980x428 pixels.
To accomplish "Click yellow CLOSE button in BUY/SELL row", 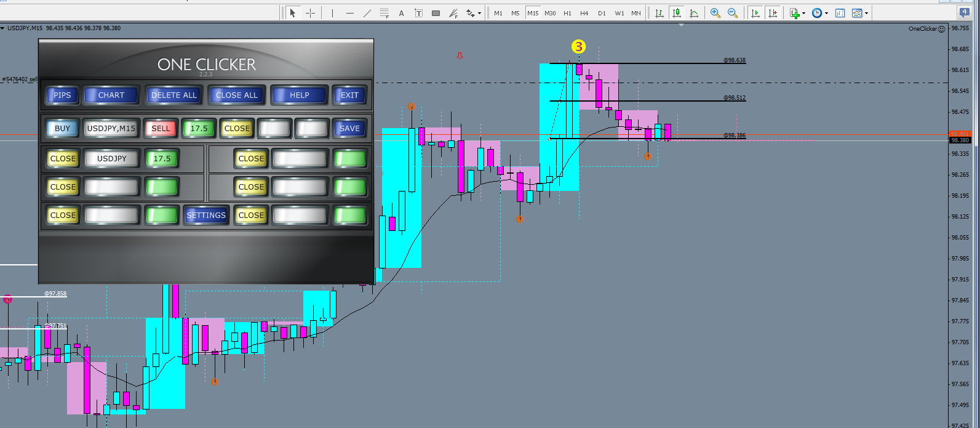I will 237,128.
